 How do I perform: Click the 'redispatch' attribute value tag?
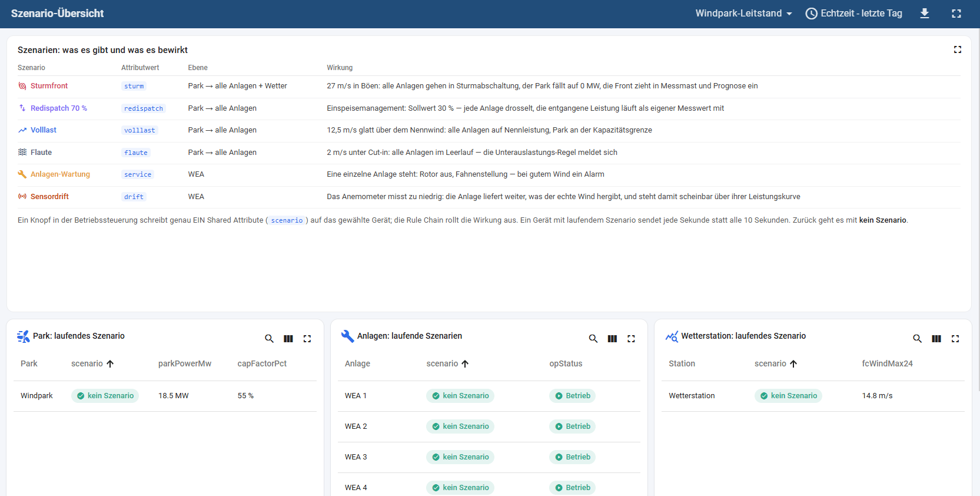click(x=144, y=108)
